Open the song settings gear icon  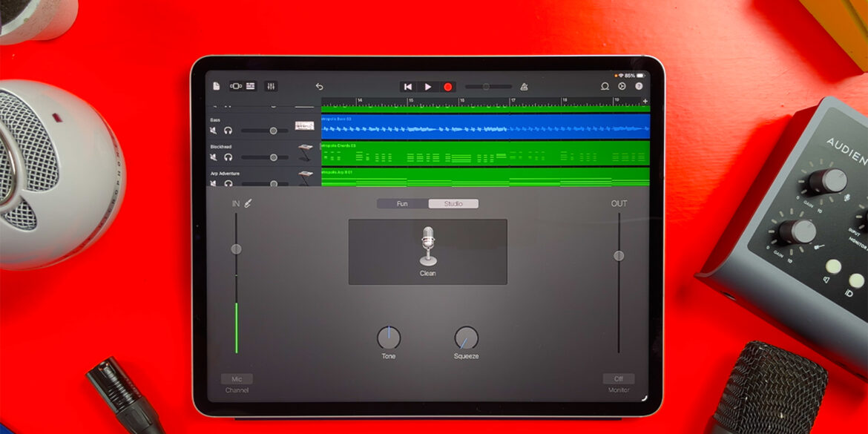(622, 85)
